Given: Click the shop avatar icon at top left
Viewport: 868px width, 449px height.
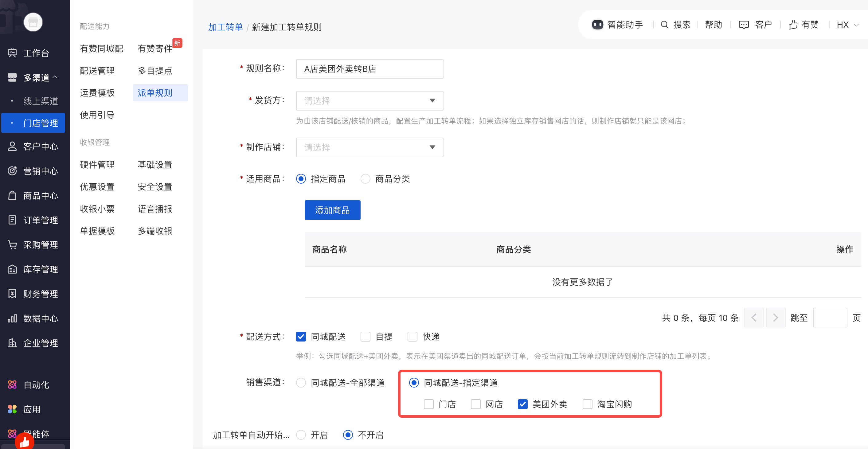Looking at the screenshot, I should point(33,22).
